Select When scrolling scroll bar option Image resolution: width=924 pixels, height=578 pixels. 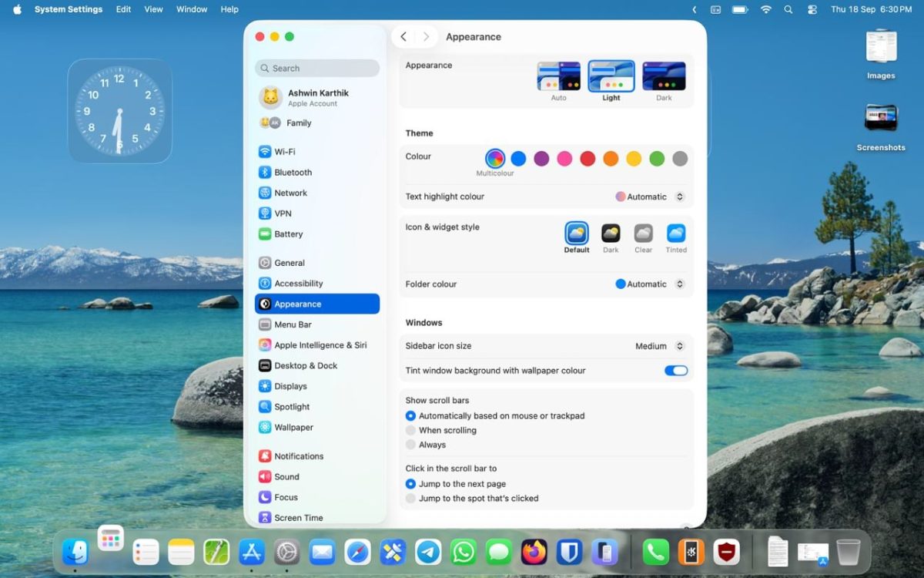pyautogui.click(x=410, y=431)
